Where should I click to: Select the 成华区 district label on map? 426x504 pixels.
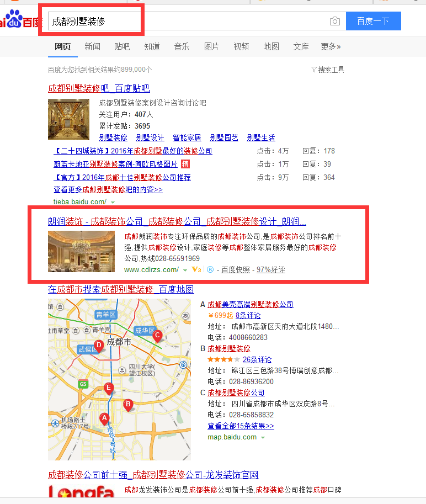pos(144,331)
